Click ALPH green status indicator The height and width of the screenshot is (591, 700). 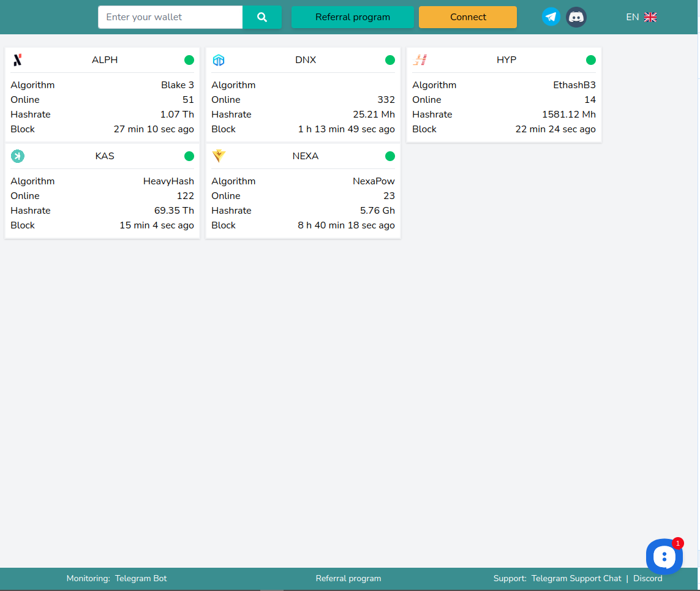coord(189,60)
